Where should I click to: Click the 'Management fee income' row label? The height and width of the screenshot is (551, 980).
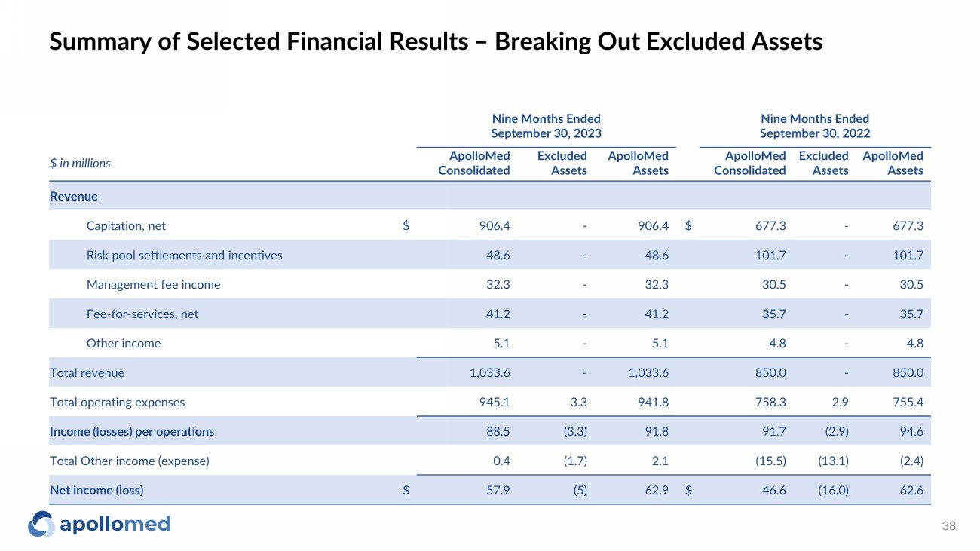tap(153, 285)
